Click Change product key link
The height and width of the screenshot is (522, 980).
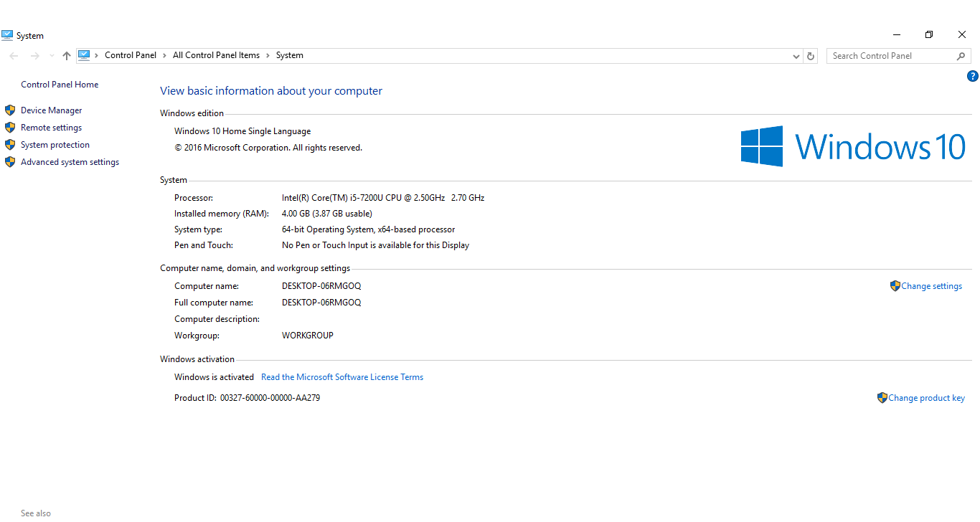tap(926, 398)
